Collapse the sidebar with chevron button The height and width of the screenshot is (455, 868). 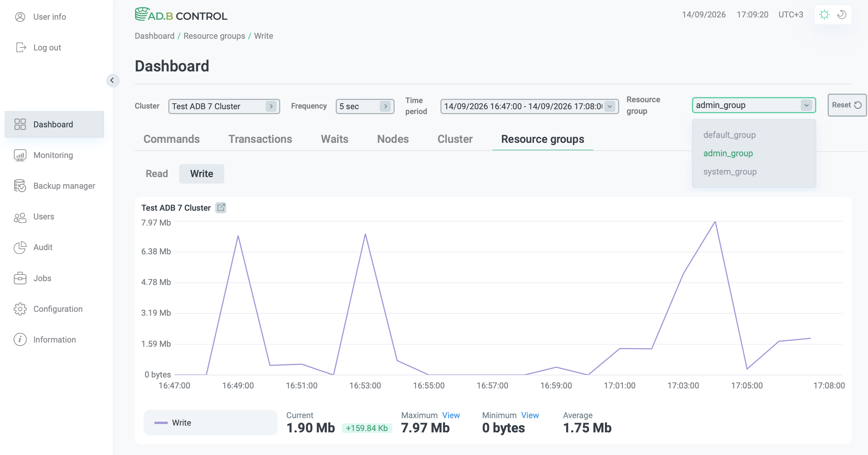112,80
